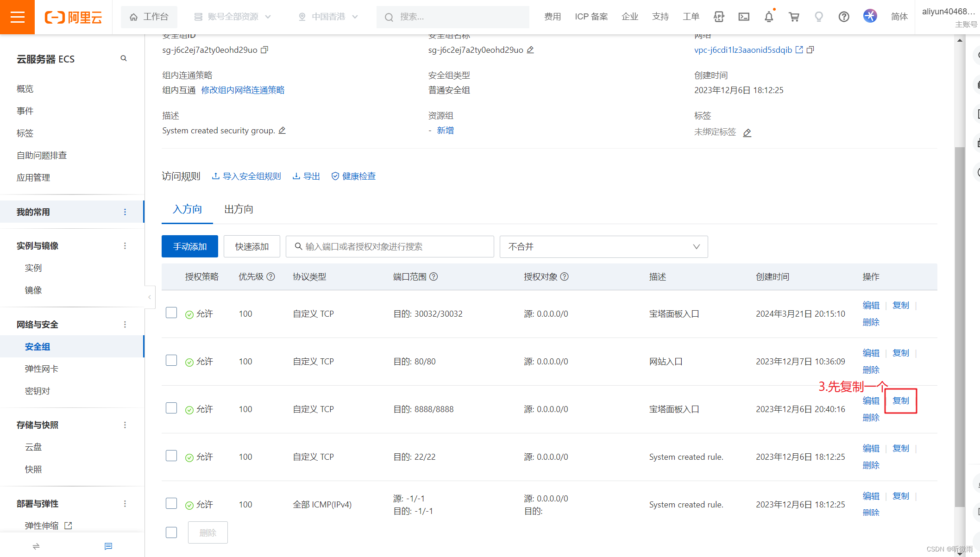Edit the security group name
980x557 pixels.
pyautogui.click(x=530, y=50)
